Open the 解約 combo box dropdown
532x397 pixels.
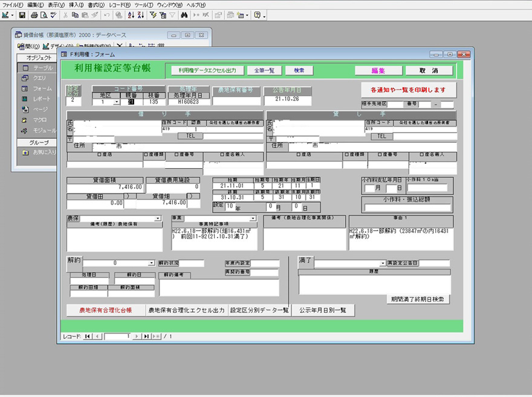click(151, 263)
